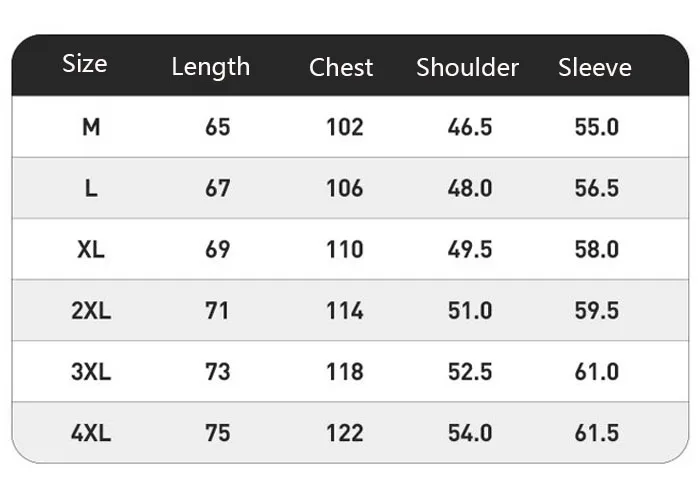
Task: Click the shoulder value 54.0
Action: tap(470, 433)
